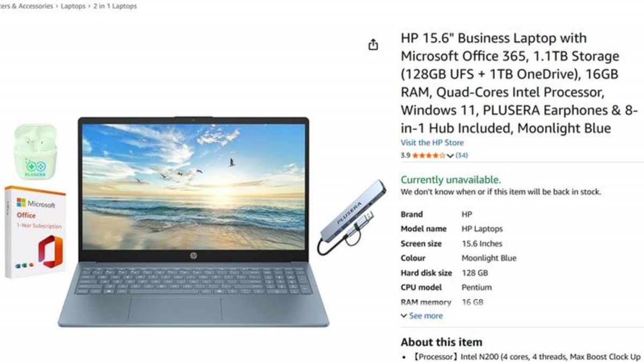Image resolution: width=644 pixels, height=362 pixels.
Task: Visit the HP Store link
Action: (x=432, y=143)
